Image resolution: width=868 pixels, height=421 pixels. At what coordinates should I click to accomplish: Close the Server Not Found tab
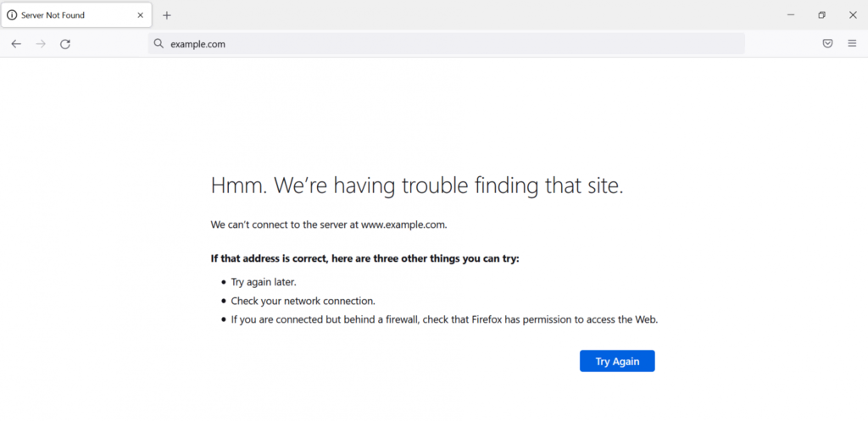(x=141, y=15)
